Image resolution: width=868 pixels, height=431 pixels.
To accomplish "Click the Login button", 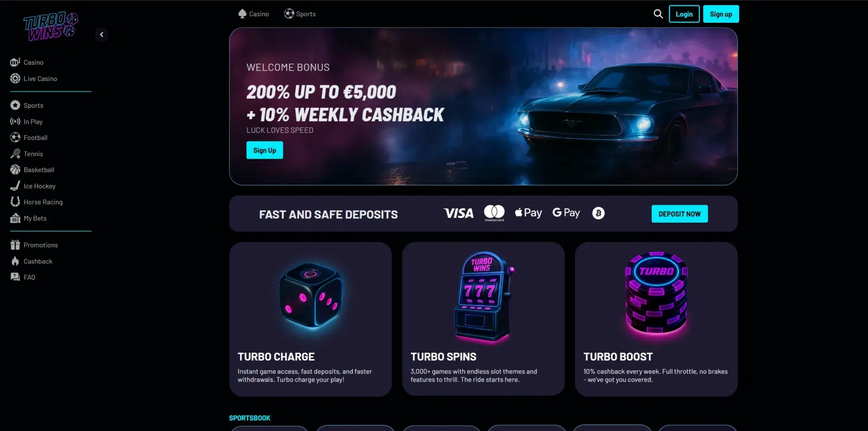I will pos(684,14).
